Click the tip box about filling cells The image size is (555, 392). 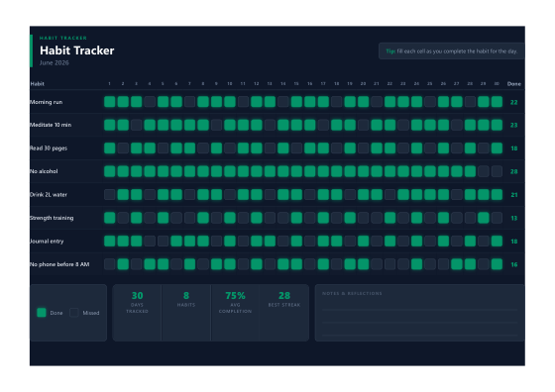click(x=451, y=51)
